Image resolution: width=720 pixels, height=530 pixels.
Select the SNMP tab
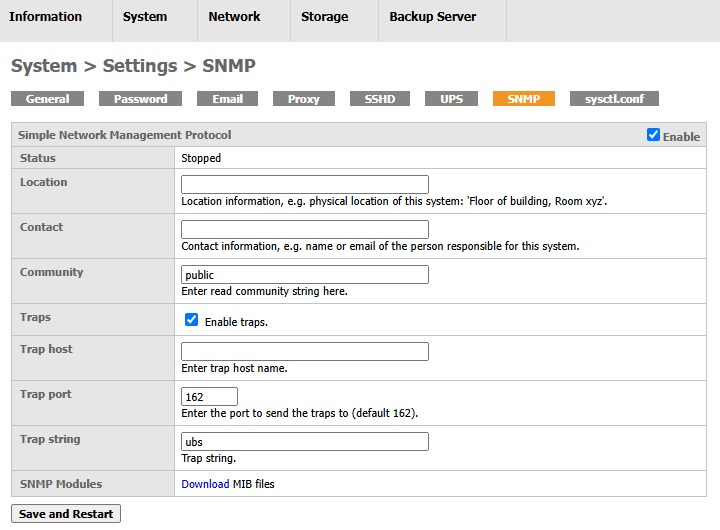(x=523, y=99)
